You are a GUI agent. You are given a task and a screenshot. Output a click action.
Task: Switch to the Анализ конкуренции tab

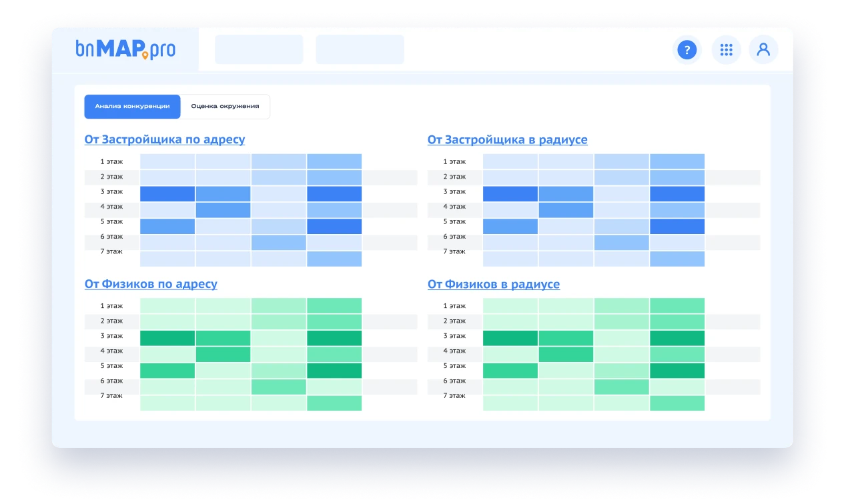[132, 107]
